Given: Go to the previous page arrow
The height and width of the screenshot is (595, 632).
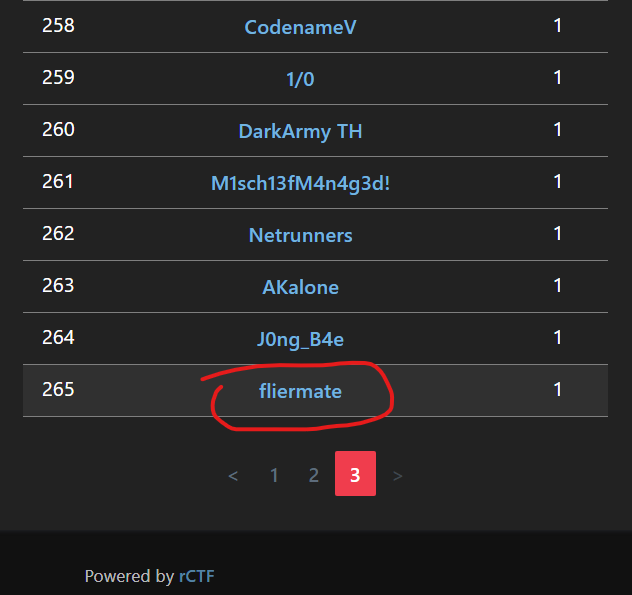Looking at the screenshot, I should coord(233,475).
